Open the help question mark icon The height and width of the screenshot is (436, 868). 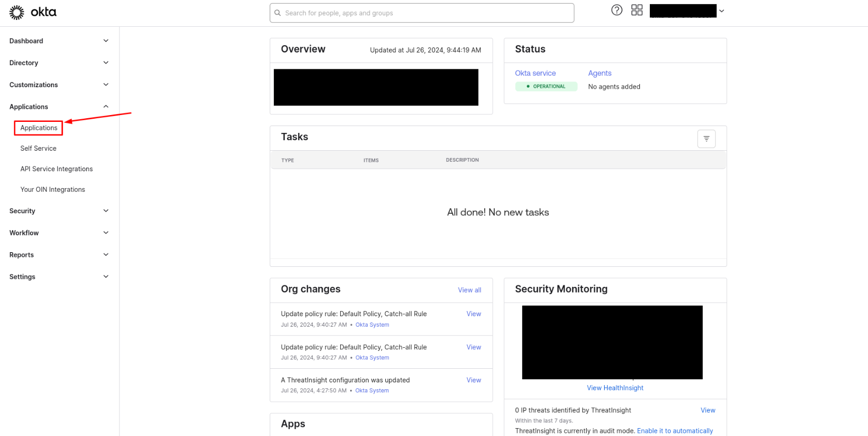(x=617, y=10)
